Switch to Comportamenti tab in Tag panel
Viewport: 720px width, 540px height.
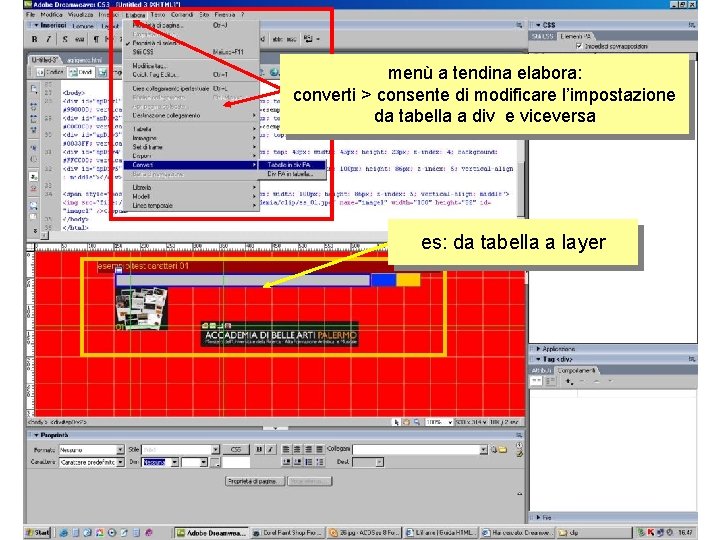tap(576, 370)
